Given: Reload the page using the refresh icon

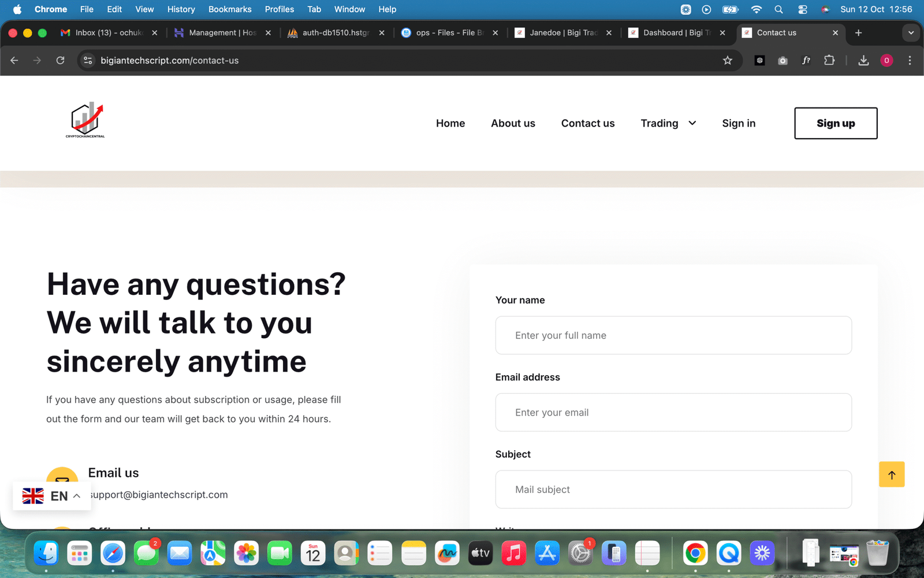Looking at the screenshot, I should [x=60, y=61].
